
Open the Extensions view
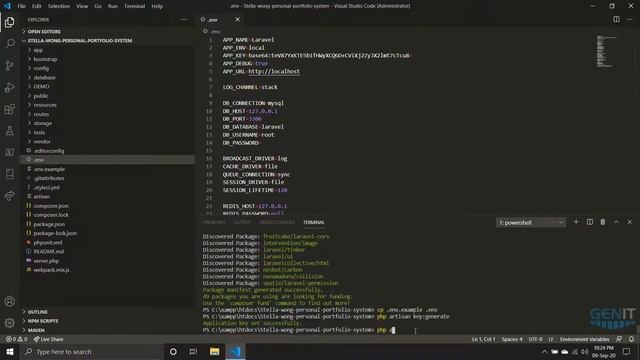9,109
